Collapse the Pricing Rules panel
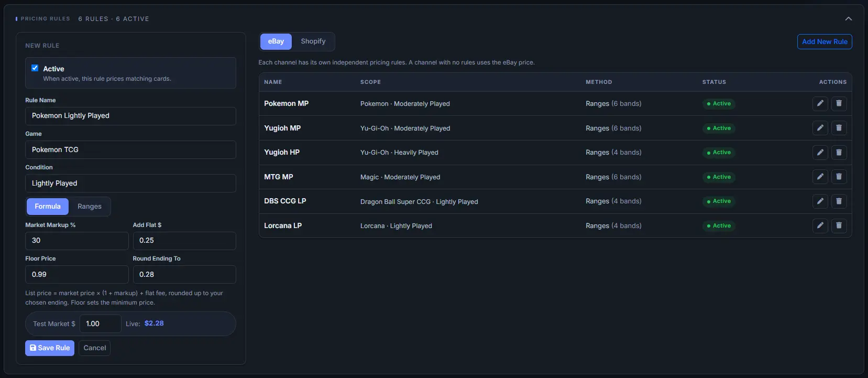 848,19
